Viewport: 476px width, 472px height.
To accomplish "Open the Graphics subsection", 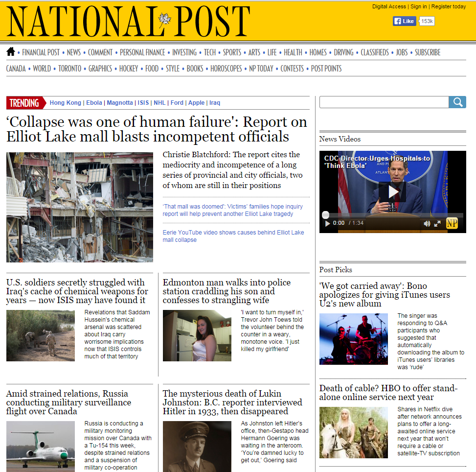I will tap(100, 69).
